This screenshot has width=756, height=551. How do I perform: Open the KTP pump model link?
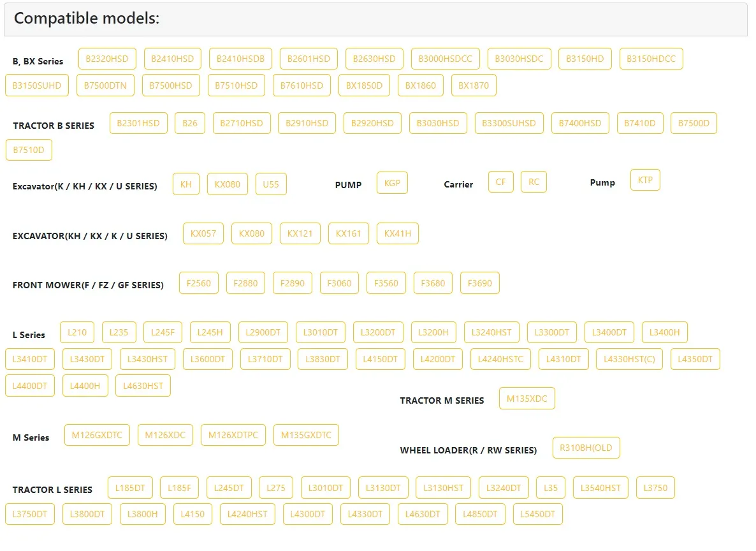[645, 180]
